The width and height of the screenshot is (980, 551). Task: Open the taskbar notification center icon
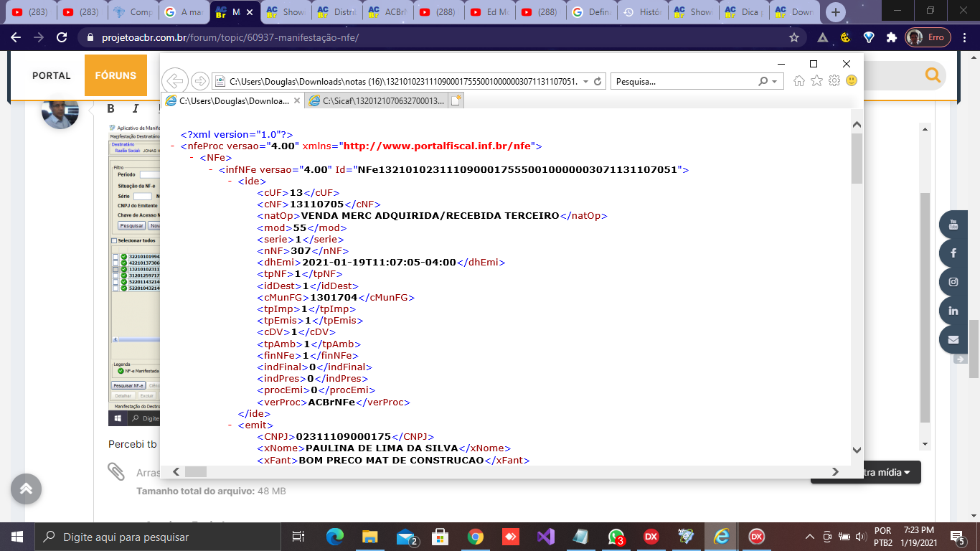coord(957,537)
